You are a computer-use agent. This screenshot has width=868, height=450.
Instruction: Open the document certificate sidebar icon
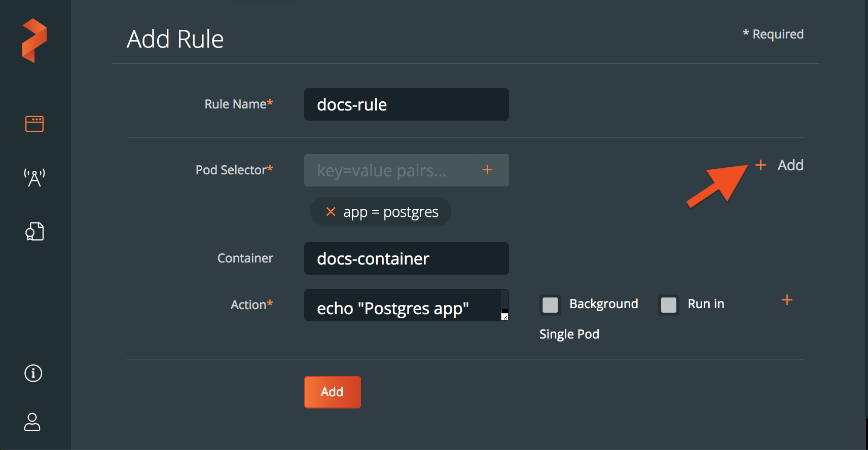34,232
